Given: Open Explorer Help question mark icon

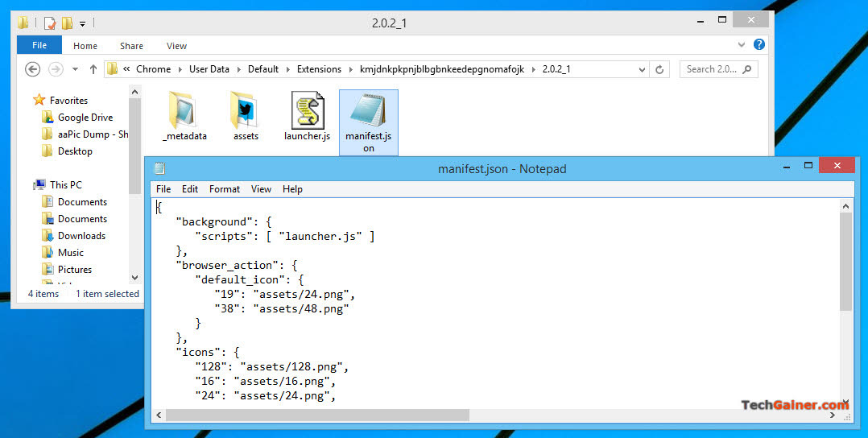Looking at the screenshot, I should [759, 45].
